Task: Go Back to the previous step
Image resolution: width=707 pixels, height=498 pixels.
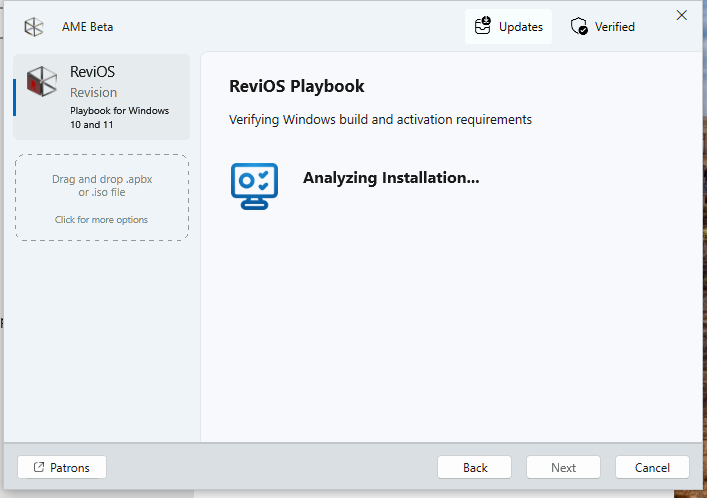Action: click(x=474, y=467)
